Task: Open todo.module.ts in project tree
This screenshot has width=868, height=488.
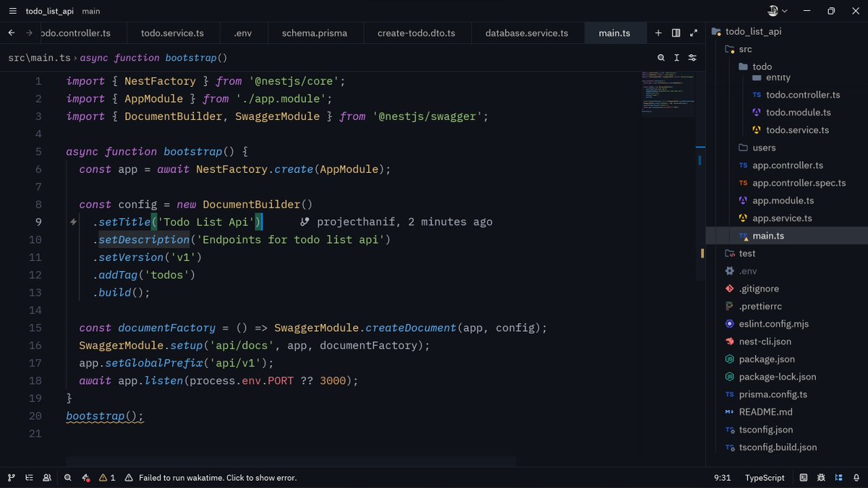Action: pyautogui.click(x=787, y=112)
